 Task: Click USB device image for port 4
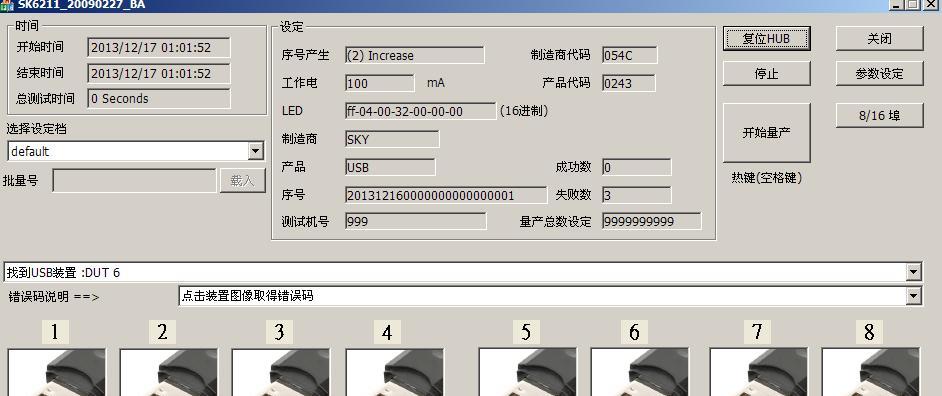pyautogui.click(x=394, y=372)
